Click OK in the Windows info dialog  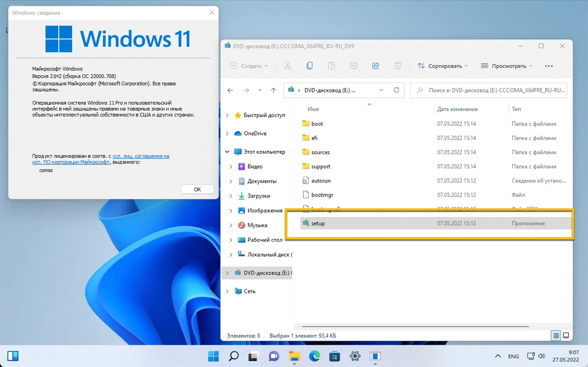198,189
